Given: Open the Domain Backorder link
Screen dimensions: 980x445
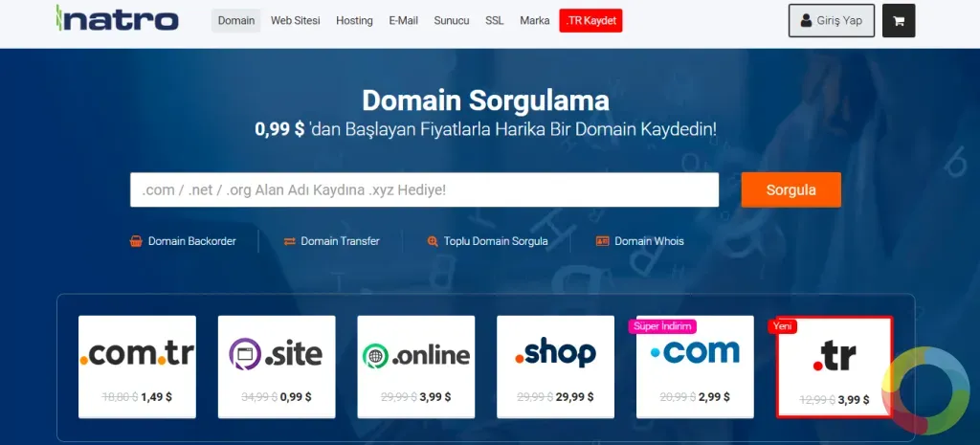Looking at the screenshot, I should pyautogui.click(x=183, y=241).
